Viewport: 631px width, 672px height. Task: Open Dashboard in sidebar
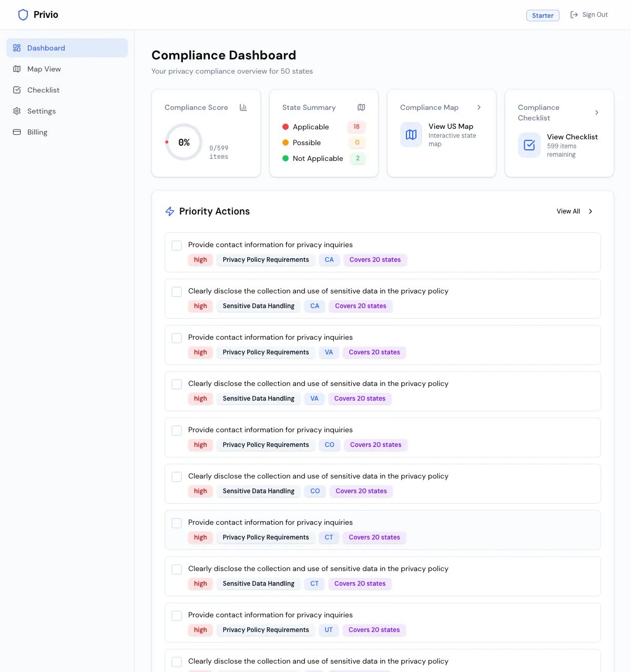67,48
